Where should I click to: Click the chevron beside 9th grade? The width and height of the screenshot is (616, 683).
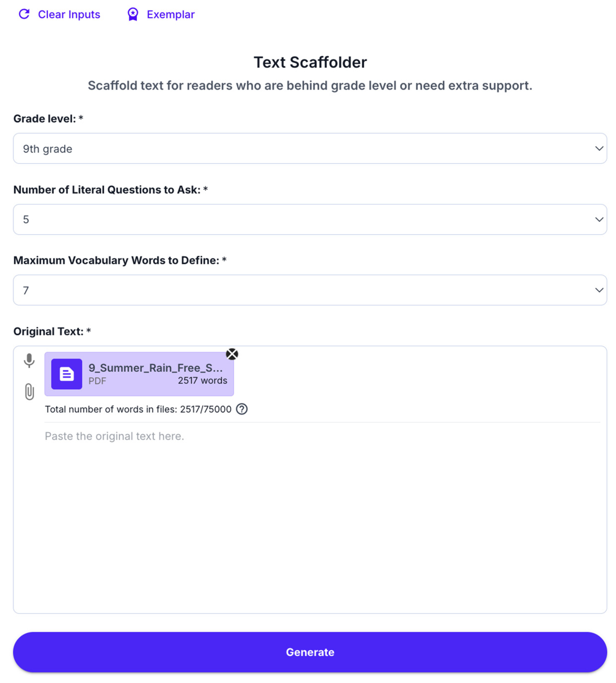pos(599,149)
